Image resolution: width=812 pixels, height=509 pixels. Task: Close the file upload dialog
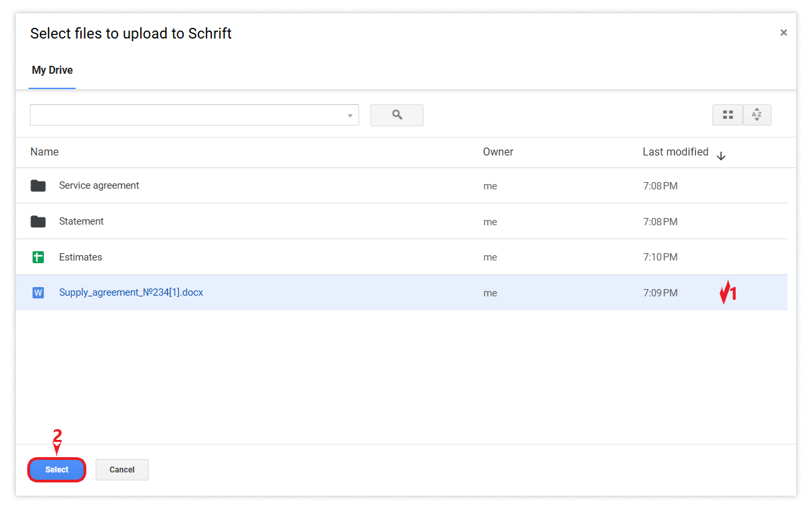point(783,33)
